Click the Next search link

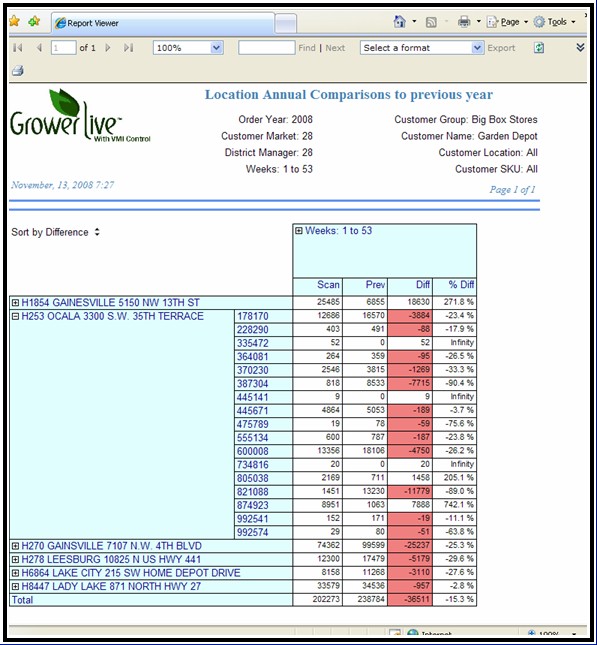335,48
